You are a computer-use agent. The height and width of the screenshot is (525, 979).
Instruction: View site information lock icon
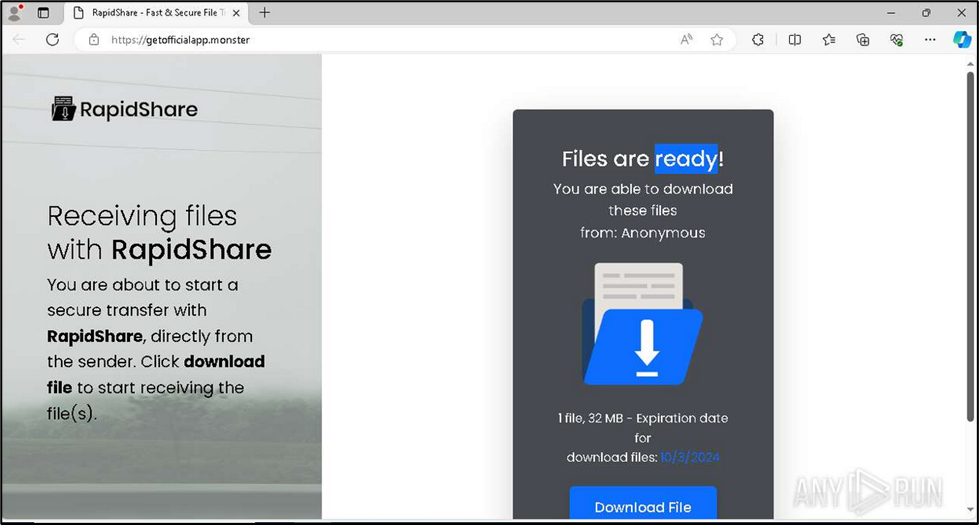(x=94, y=40)
